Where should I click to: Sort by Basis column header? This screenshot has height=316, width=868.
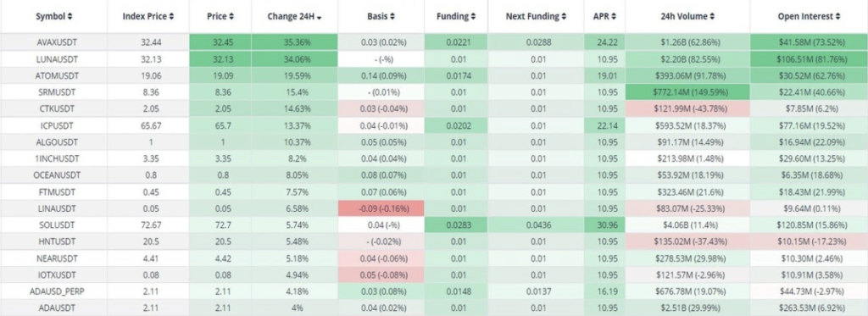(381, 17)
